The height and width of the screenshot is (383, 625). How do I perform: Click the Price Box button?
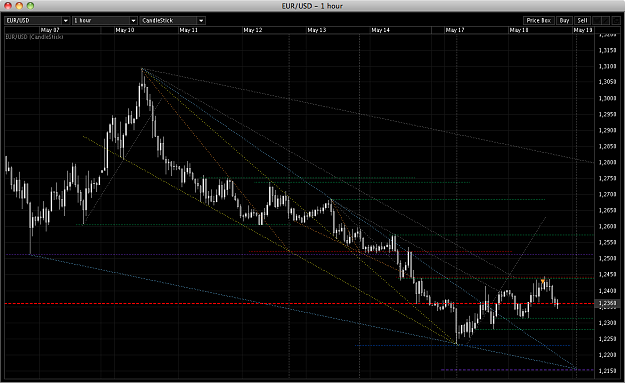[539, 20]
